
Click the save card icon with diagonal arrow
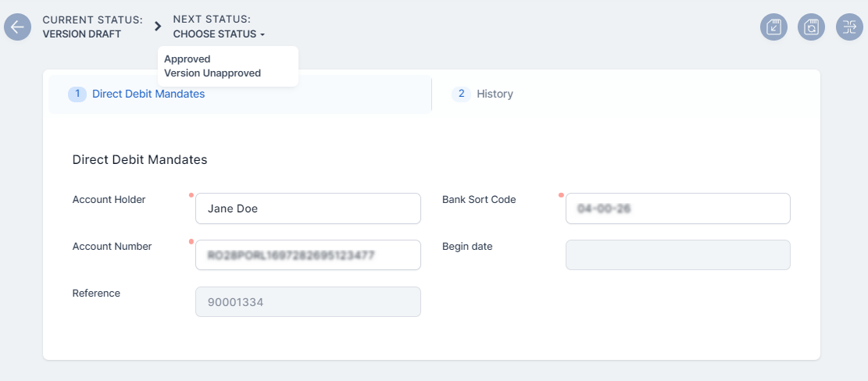coord(773,27)
